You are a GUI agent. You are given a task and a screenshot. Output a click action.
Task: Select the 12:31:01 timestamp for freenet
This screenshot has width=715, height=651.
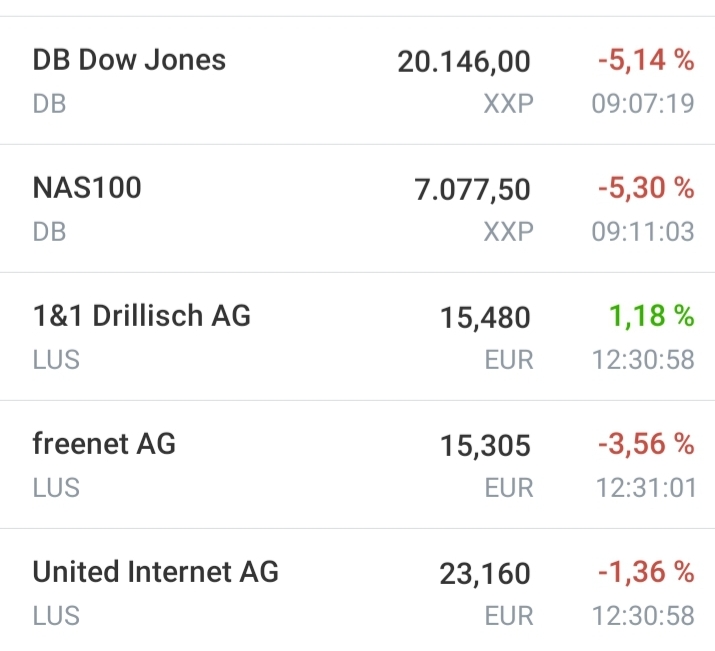click(x=644, y=488)
